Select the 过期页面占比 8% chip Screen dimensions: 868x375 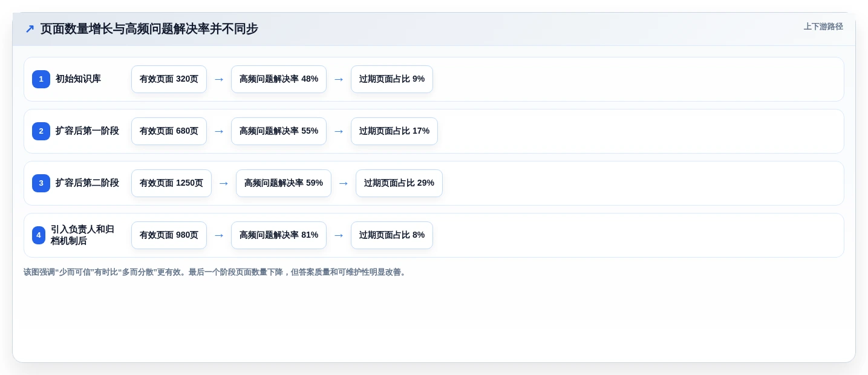click(x=392, y=235)
